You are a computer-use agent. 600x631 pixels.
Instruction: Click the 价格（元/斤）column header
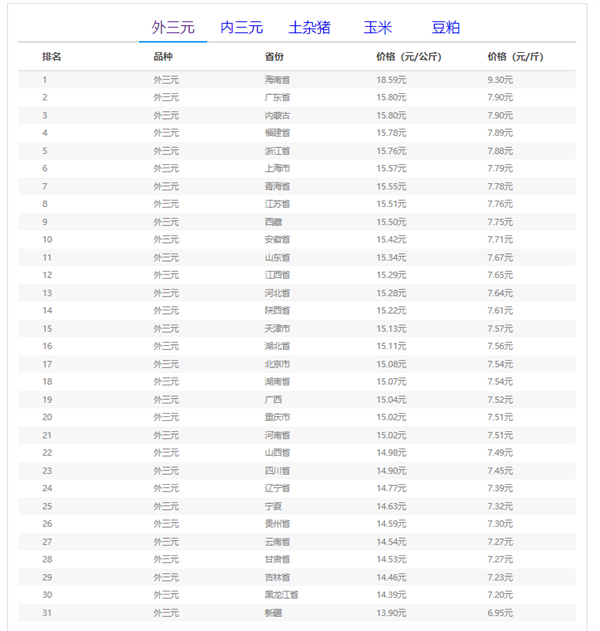(x=515, y=57)
